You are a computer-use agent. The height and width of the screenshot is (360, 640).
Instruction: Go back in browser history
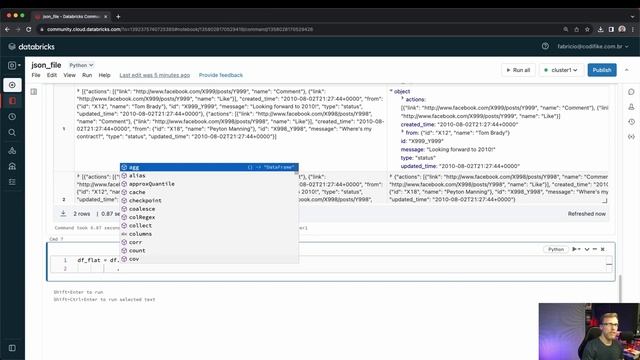coord(7,29)
